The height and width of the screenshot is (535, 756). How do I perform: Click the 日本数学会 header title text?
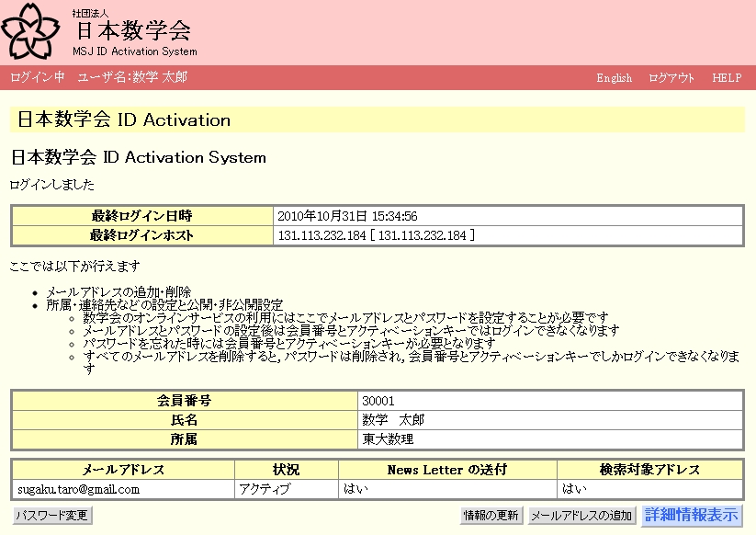tap(132, 30)
